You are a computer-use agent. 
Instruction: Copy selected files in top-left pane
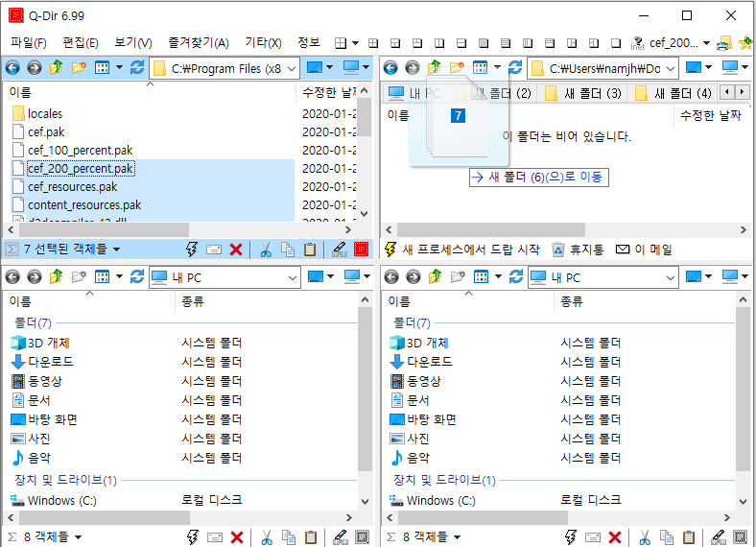(x=288, y=250)
